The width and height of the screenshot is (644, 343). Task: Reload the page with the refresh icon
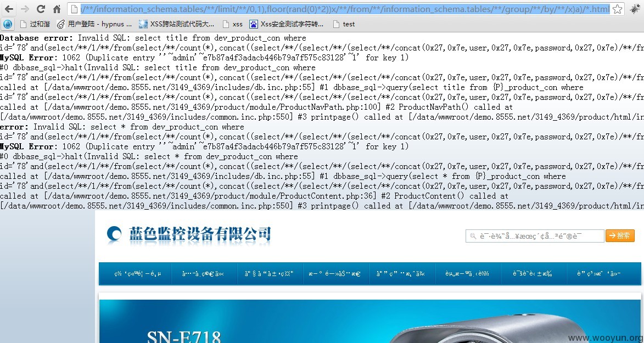(41, 9)
